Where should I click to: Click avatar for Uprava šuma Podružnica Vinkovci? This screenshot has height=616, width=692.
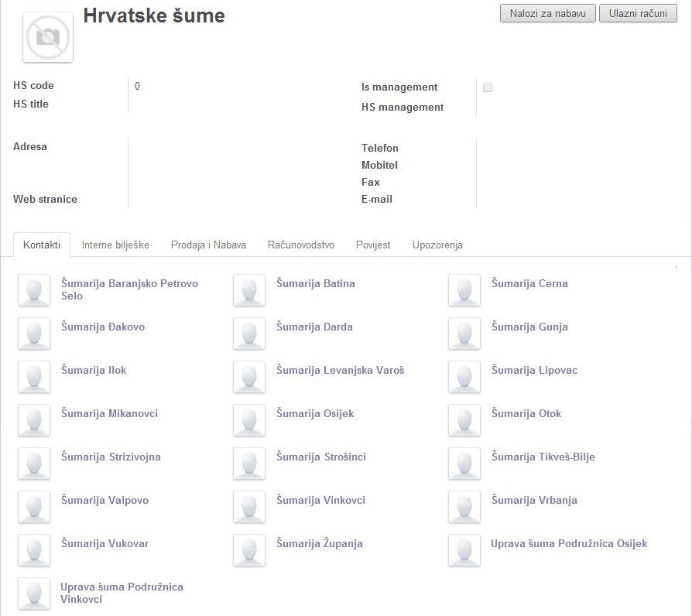pos(34,594)
